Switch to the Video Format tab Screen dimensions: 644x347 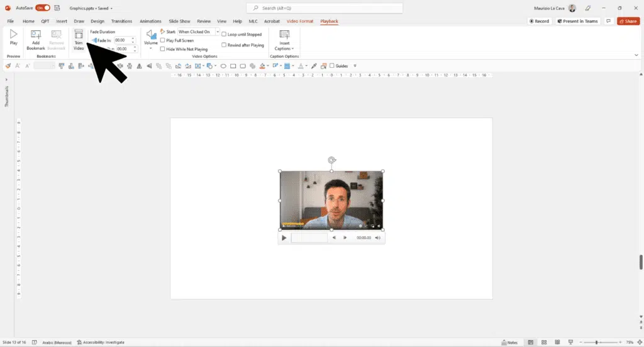point(300,21)
